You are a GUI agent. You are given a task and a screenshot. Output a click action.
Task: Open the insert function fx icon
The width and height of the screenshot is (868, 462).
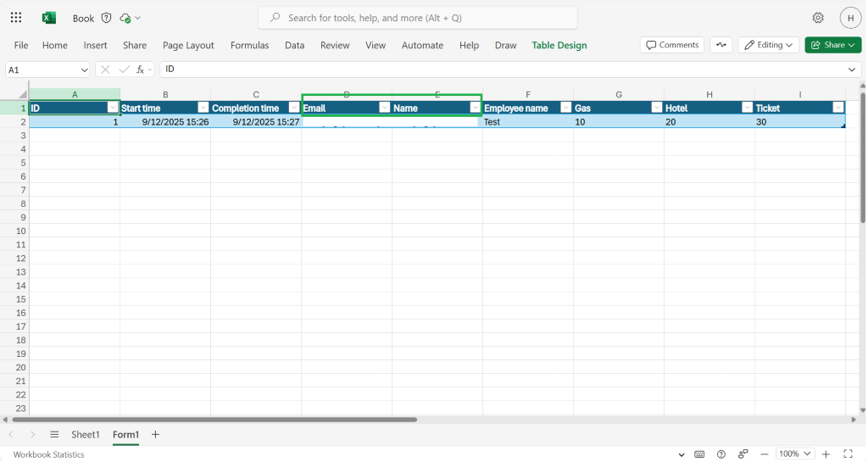141,70
